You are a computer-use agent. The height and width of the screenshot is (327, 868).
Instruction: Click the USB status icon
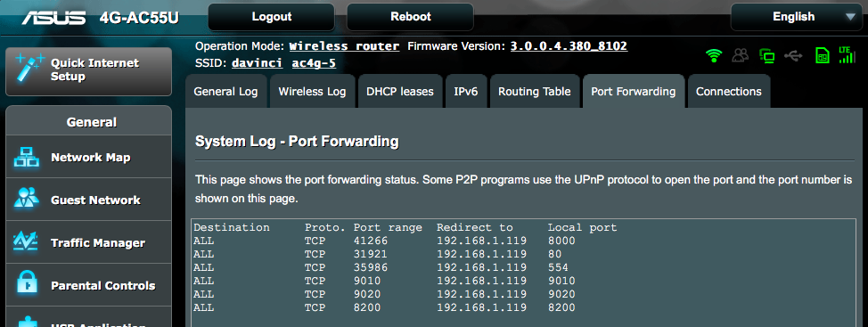794,55
